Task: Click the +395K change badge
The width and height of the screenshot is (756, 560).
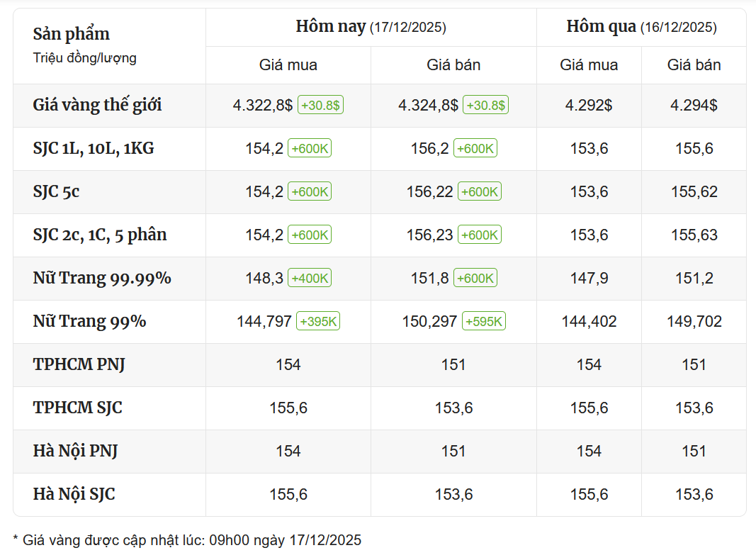Action: [318, 322]
